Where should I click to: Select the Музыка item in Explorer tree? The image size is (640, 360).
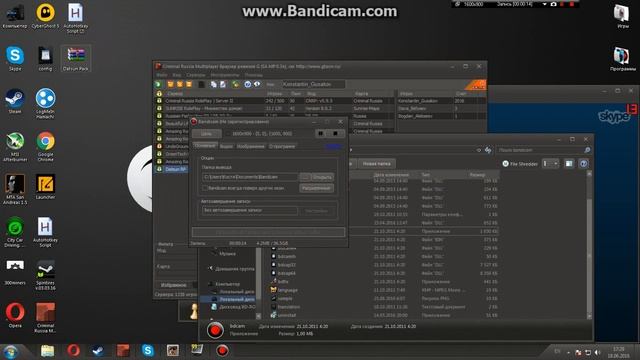coord(227,253)
